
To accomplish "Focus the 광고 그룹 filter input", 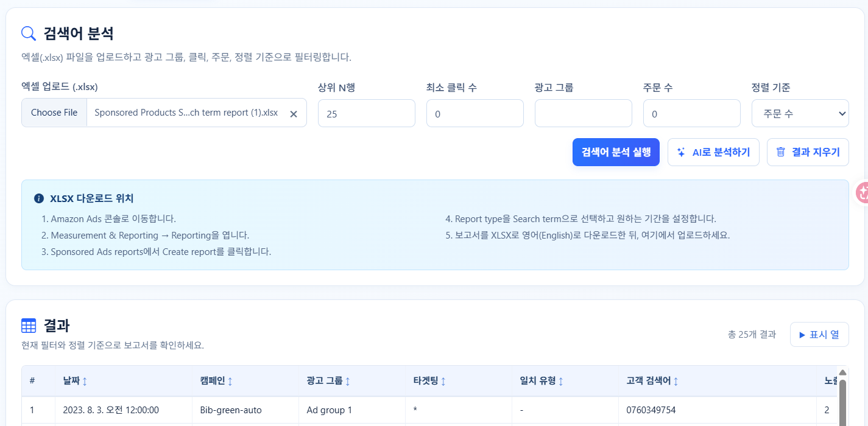I will pyautogui.click(x=584, y=113).
